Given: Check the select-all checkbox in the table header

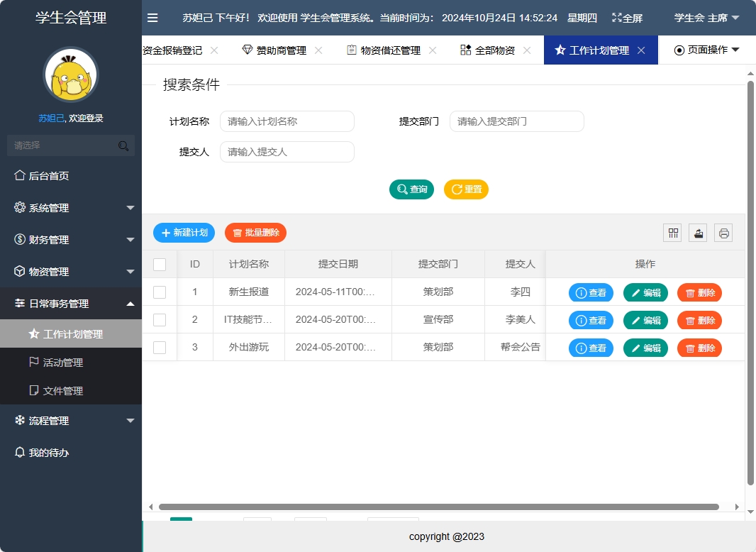Looking at the screenshot, I should [x=160, y=263].
